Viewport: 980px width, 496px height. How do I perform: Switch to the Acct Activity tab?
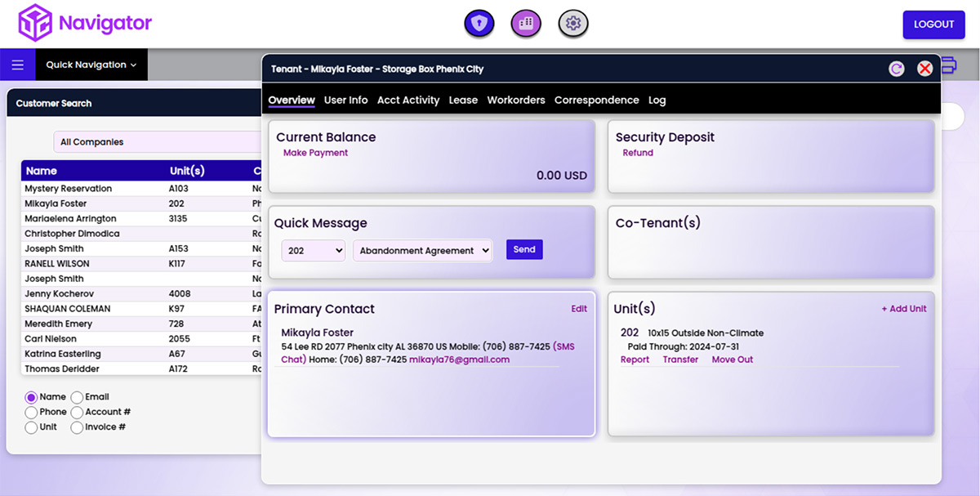click(x=408, y=100)
